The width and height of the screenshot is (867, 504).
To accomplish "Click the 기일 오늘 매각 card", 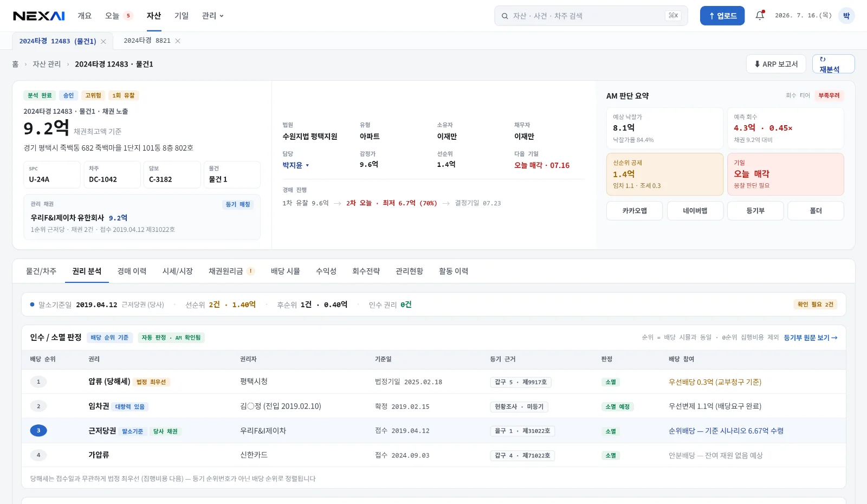I will coord(786,174).
